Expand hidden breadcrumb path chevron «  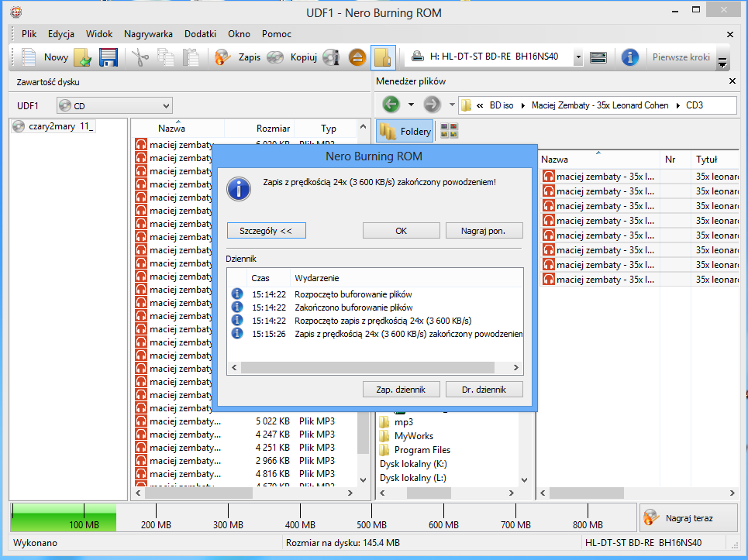coord(480,105)
